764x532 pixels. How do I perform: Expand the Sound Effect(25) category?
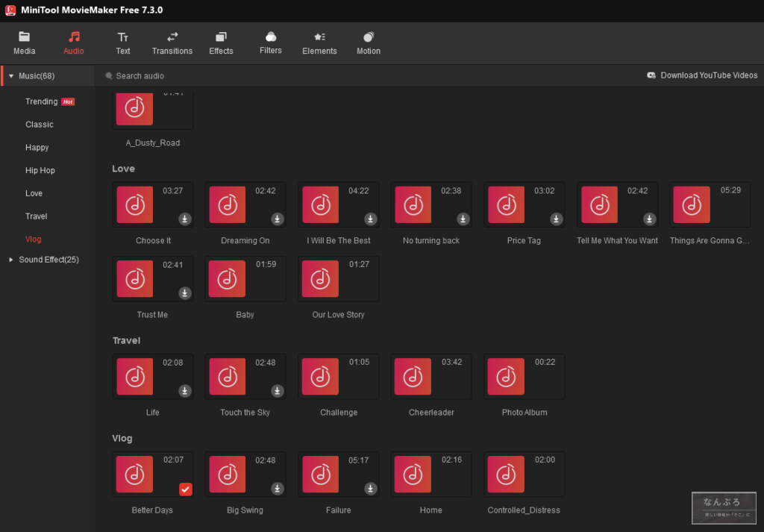(x=11, y=260)
